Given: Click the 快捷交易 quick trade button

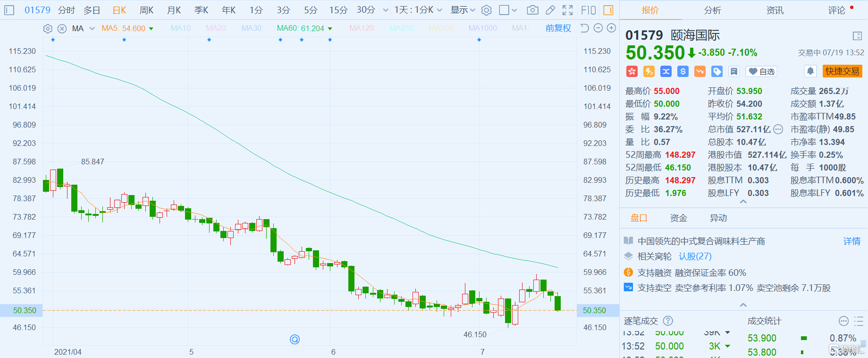Looking at the screenshot, I should coord(842,71).
